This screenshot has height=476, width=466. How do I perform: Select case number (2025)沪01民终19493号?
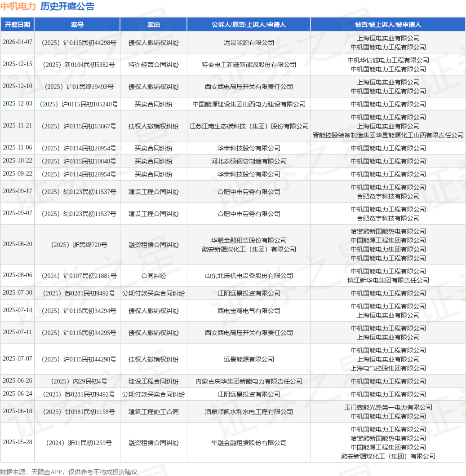(x=79, y=87)
